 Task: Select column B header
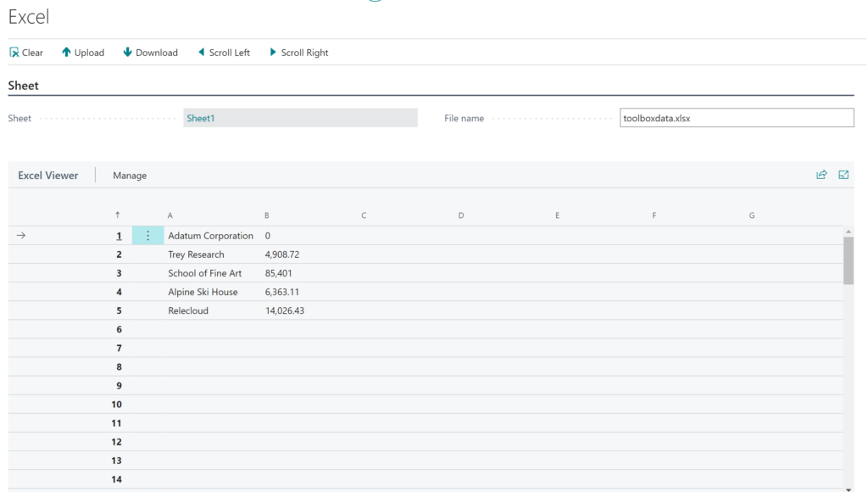tap(267, 215)
